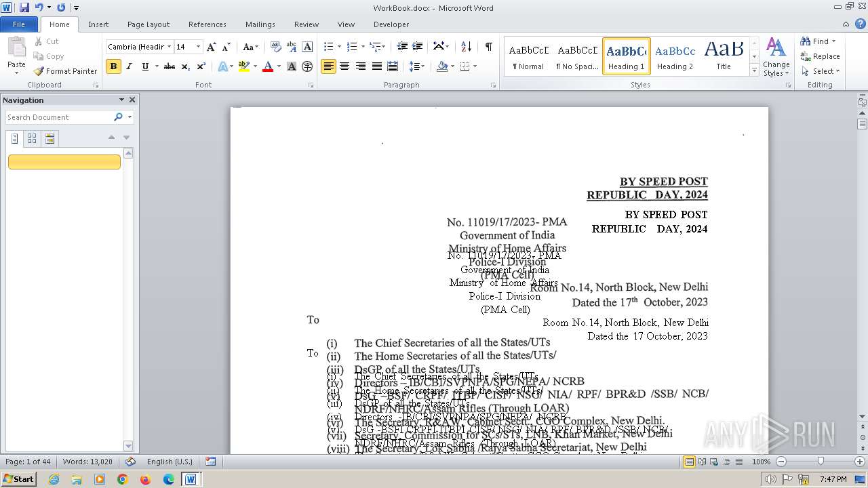Increase paragraph indent
The height and width of the screenshot is (488, 868).
tap(418, 47)
